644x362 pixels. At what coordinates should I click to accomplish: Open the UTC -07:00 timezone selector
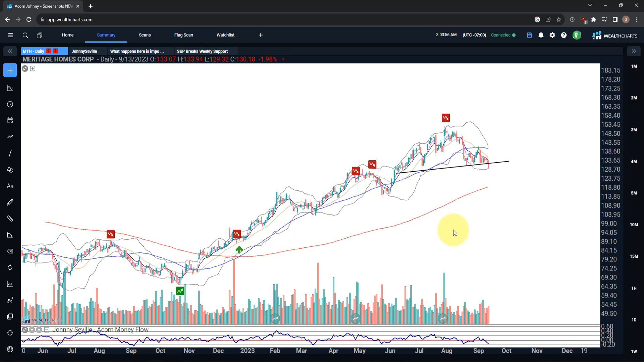click(x=474, y=35)
